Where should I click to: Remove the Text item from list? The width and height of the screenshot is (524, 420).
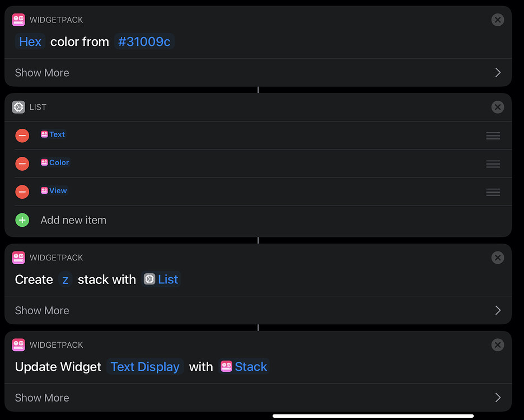pyautogui.click(x=22, y=136)
